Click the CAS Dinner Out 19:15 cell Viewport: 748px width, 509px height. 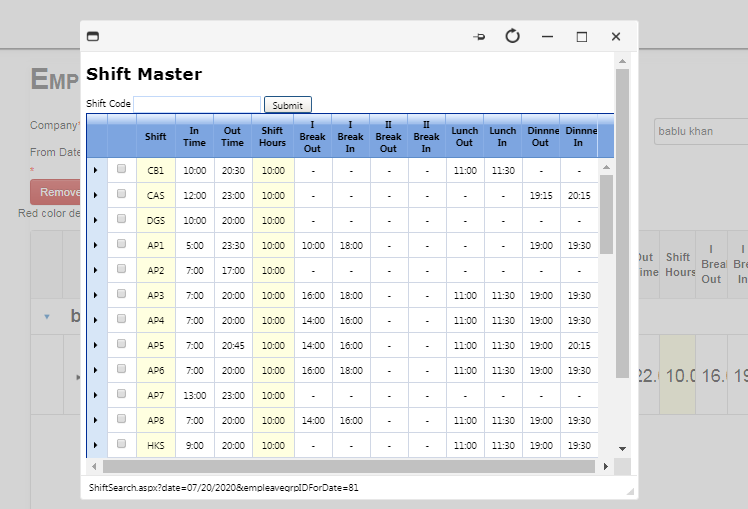coord(541,196)
